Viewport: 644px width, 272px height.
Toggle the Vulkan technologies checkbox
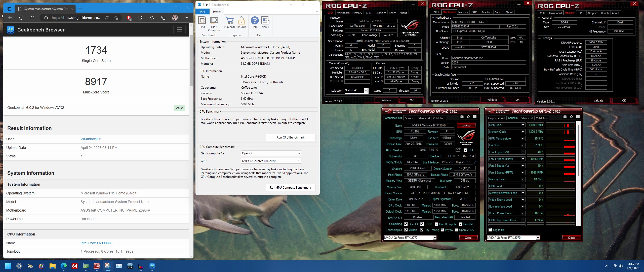[406, 230]
